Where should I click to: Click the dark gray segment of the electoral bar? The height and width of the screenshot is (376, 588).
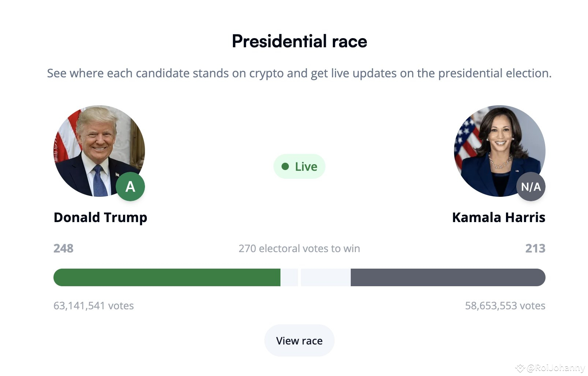point(448,277)
